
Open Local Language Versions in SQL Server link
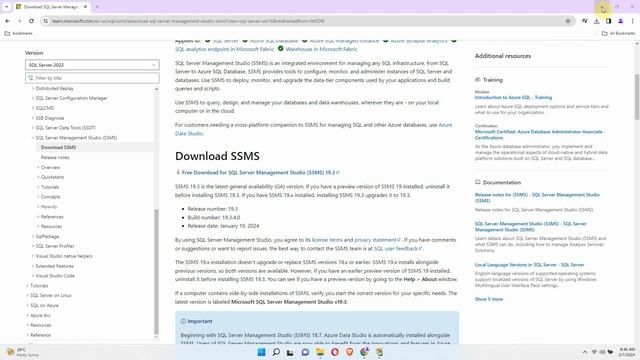pos(529,265)
